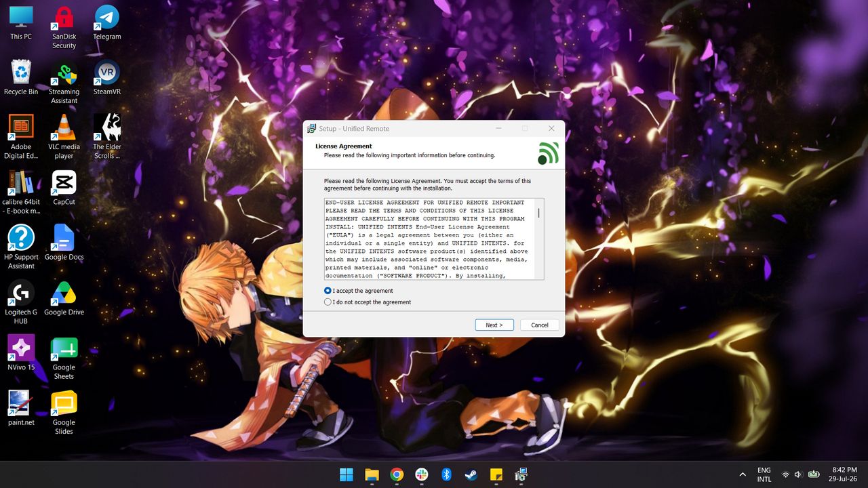Open SanDisk Security shortcut

click(x=64, y=27)
